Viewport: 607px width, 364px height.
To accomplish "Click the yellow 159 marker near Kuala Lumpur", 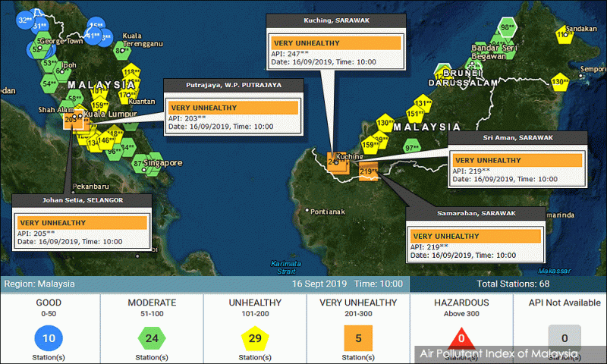I will tap(99, 105).
